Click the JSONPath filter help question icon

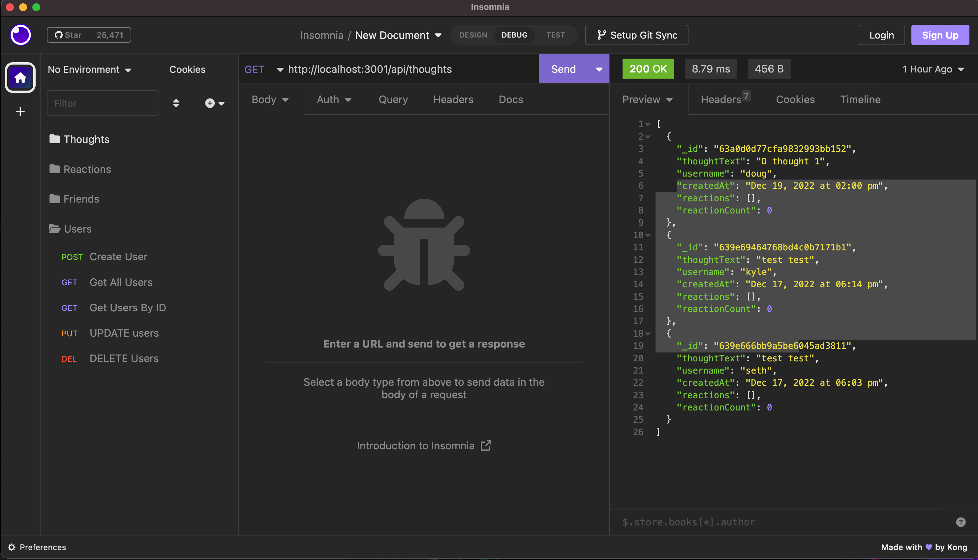pyautogui.click(x=961, y=521)
